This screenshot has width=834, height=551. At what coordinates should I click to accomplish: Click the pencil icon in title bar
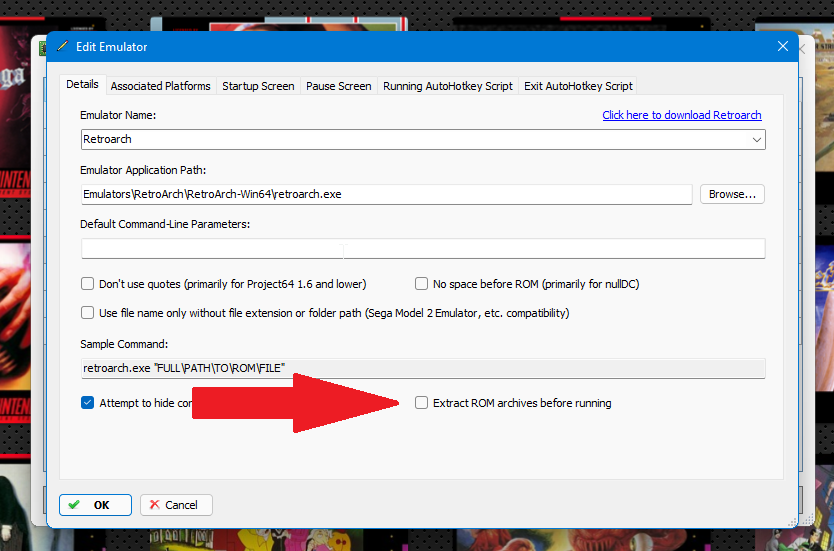tap(62, 46)
